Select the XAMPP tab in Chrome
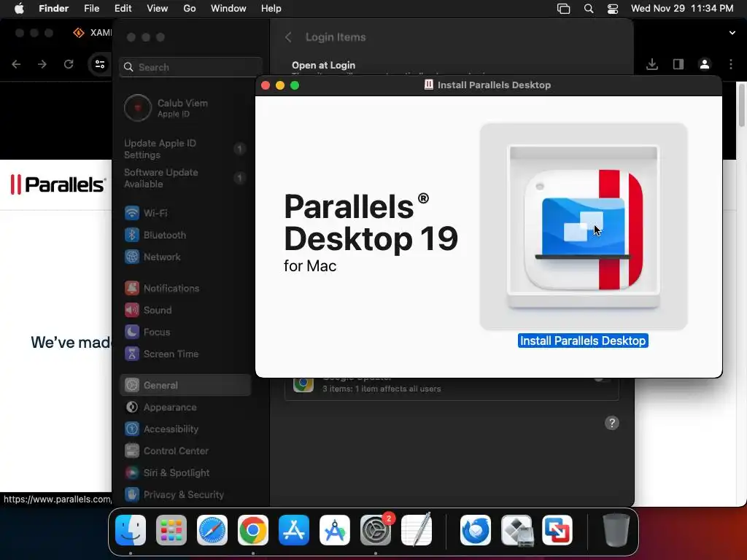 coord(93,32)
